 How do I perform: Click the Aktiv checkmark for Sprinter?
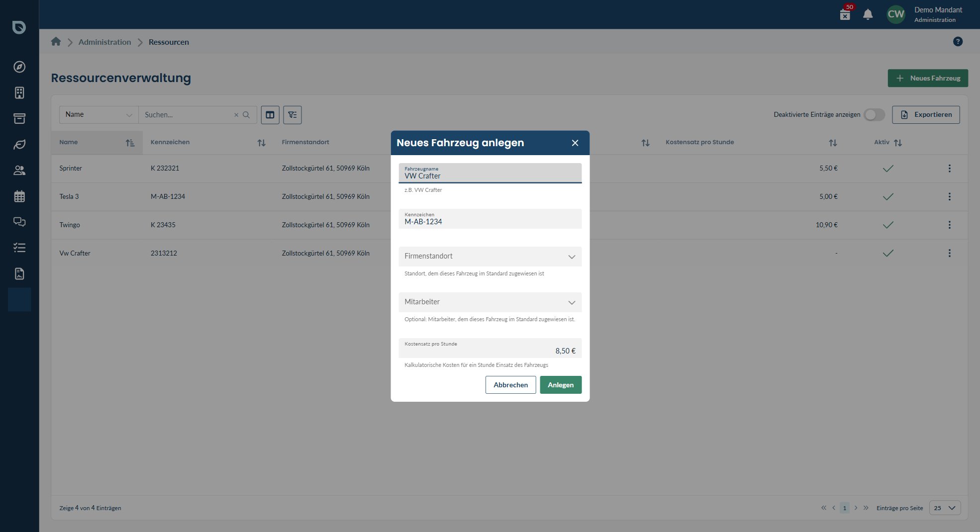pos(888,169)
